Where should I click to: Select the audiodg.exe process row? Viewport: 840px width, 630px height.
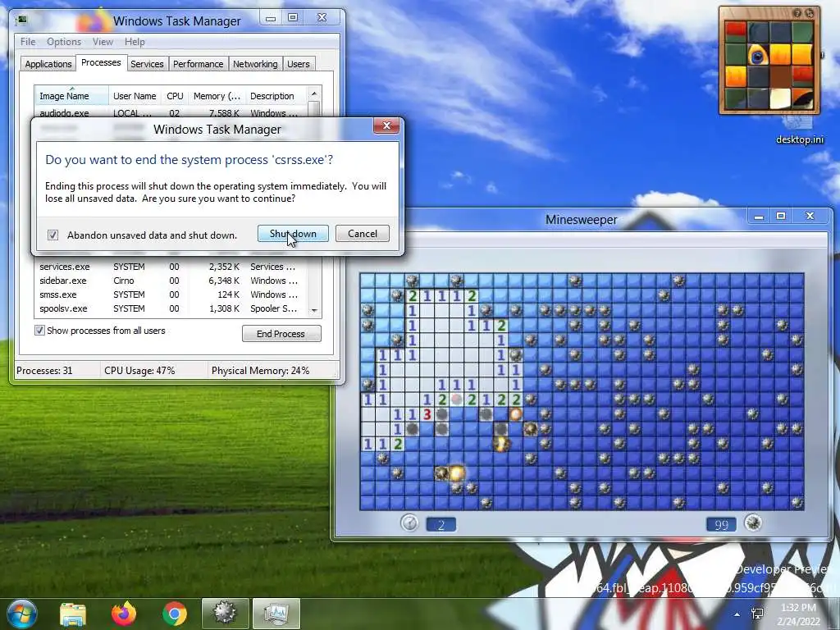[x=171, y=112]
